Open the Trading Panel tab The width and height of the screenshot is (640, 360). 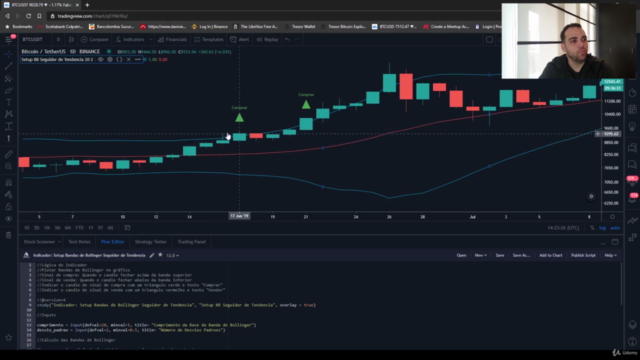[191, 242]
